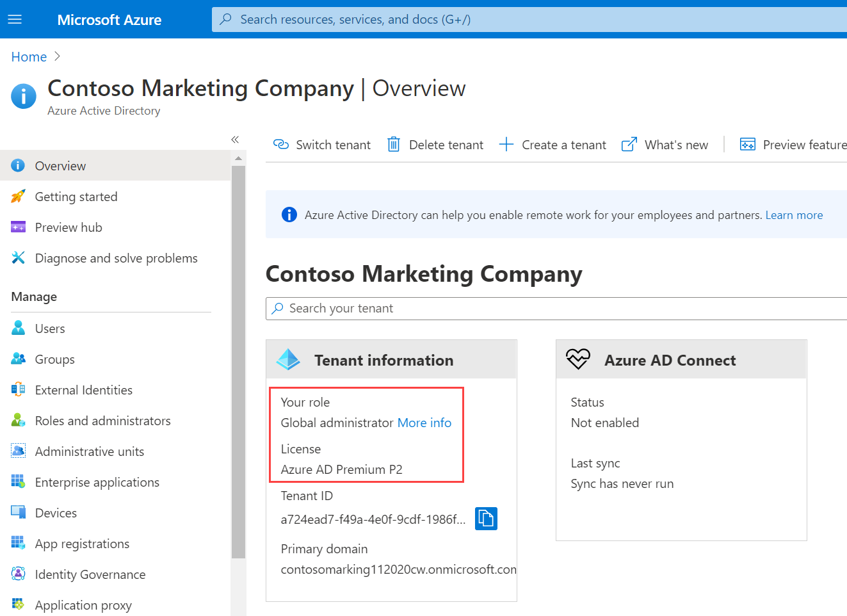847x616 pixels.
Task: Open Administrative units
Action: [x=115, y=451]
